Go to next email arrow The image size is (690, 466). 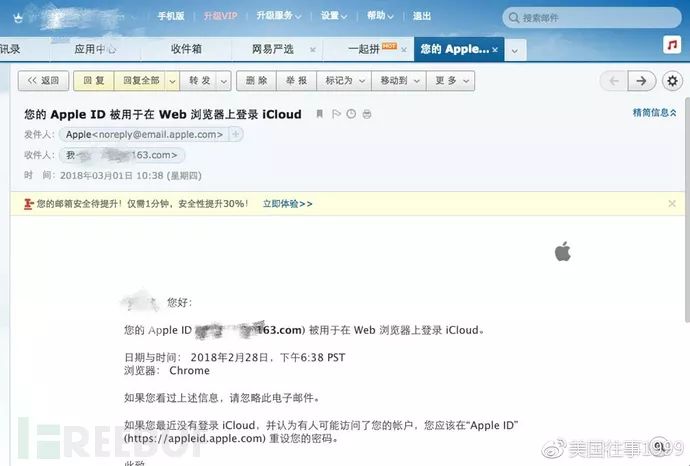click(642, 81)
